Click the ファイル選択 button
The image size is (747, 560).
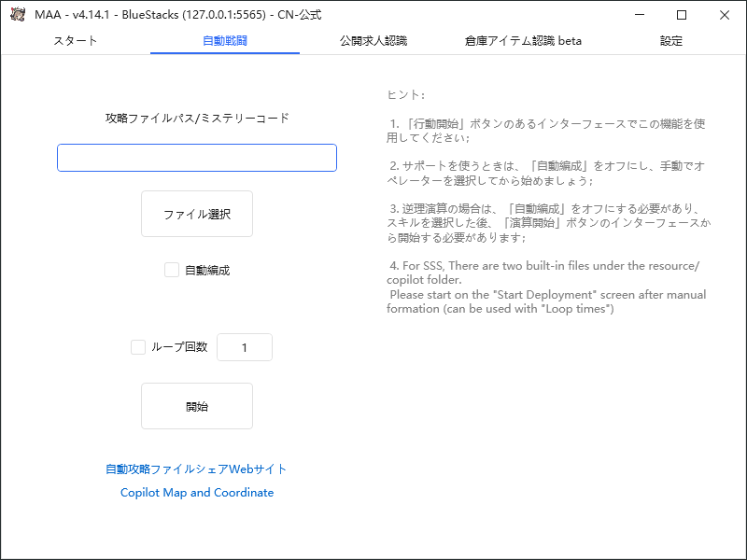197,214
